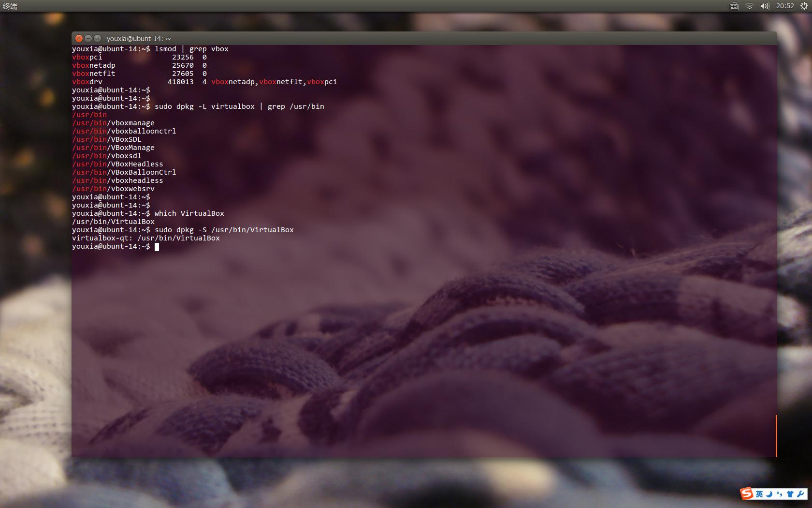Close the terminal window
Screen dimensions: 812x508
(79, 38)
